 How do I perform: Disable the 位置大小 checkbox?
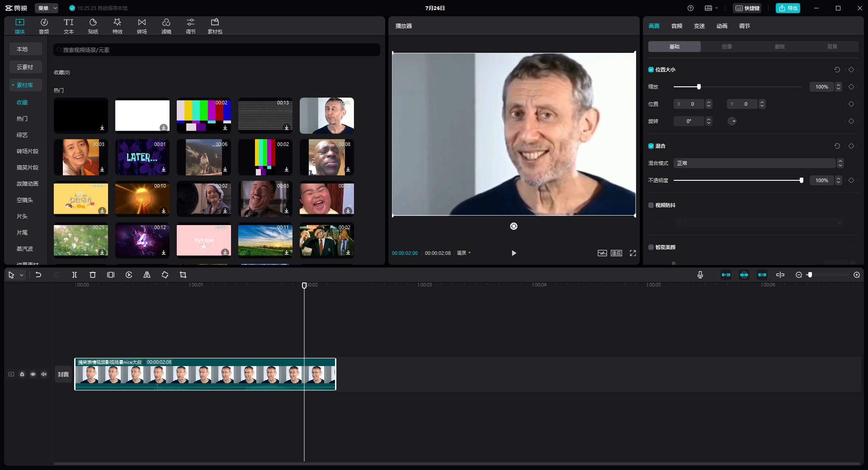(651, 70)
